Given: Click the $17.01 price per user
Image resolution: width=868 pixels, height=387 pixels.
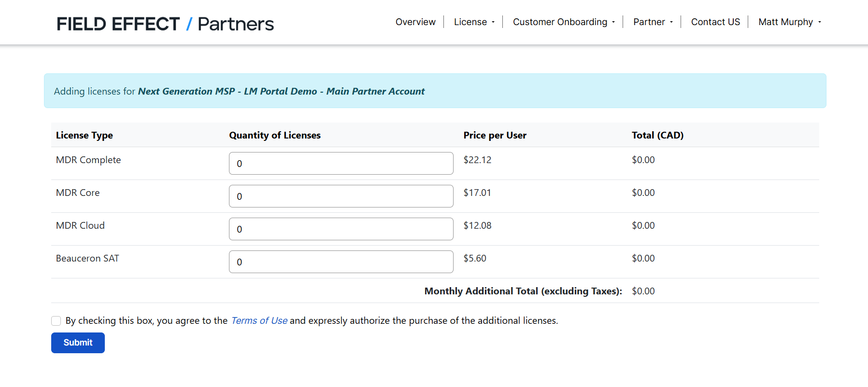Looking at the screenshot, I should point(477,193).
